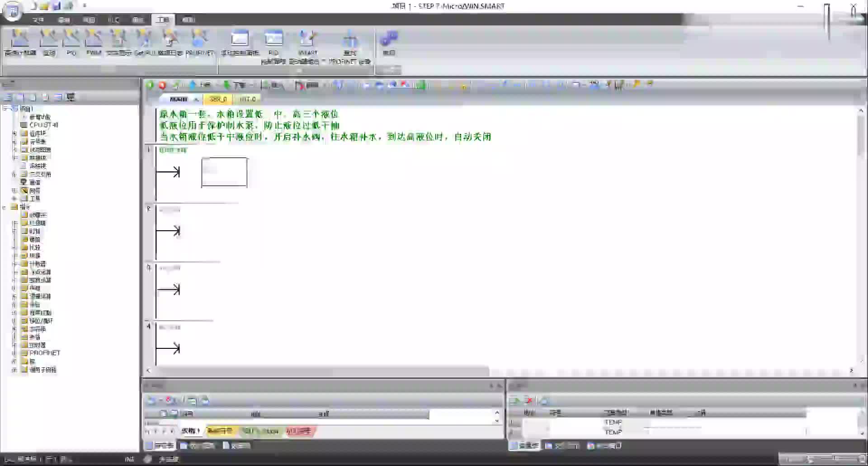Open the Data Log wizard icon

[x=170, y=43]
